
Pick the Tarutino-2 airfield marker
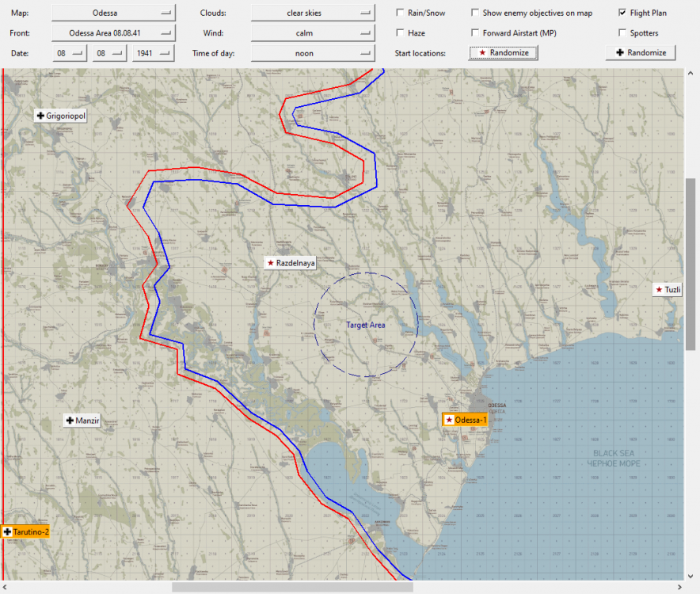tap(26, 532)
